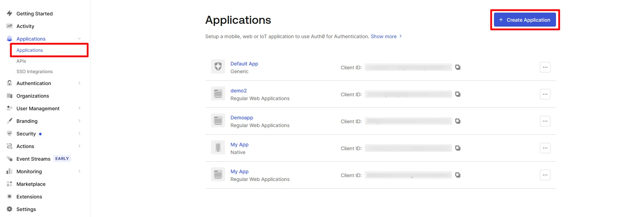Open the demo2 more options menu
This screenshot has height=217, width=644.
pyautogui.click(x=545, y=94)
